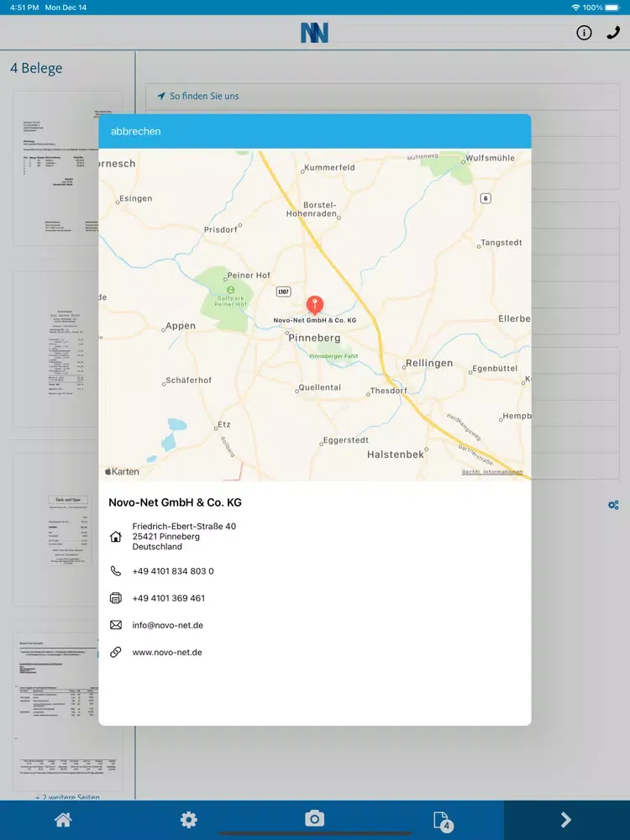The height and width of the screenshot is (840, 630).
Task: Tap the Halstenbek label on map
Action: [x=396, y=454]
